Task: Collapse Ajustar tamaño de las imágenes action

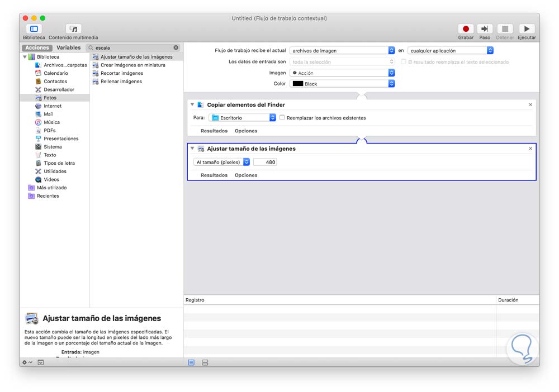Action: 192,149
